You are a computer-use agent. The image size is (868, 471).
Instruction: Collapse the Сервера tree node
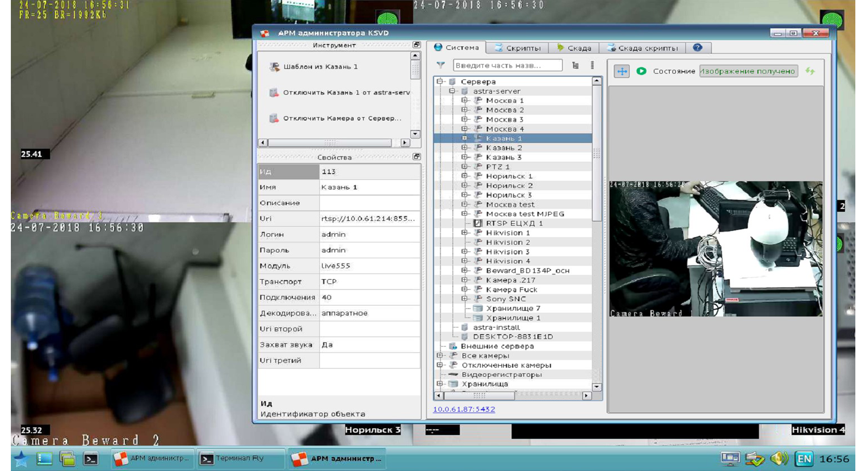coord(440,81)
